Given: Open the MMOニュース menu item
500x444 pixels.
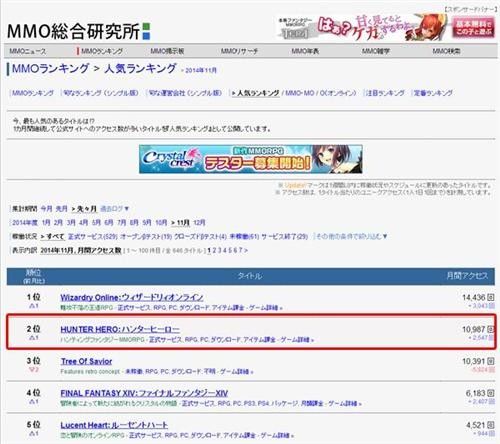Looking at the screenshot, I should coord(28,51).
